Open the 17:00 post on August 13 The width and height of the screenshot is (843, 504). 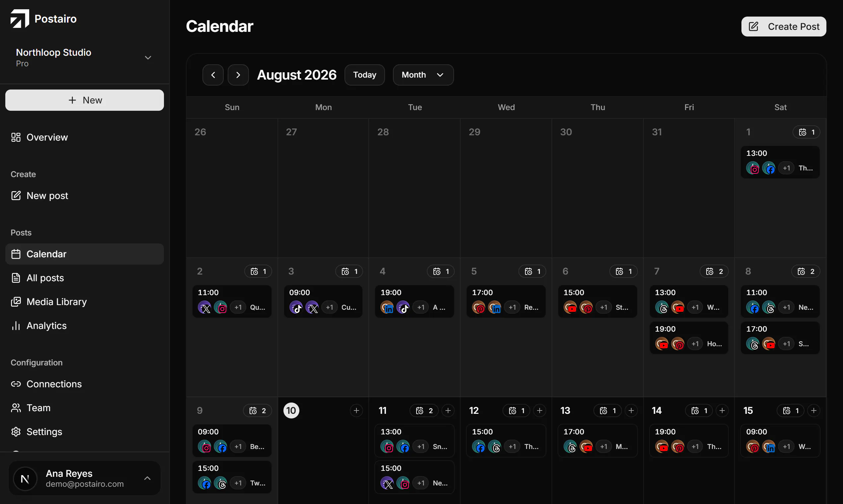click(597, 440)
